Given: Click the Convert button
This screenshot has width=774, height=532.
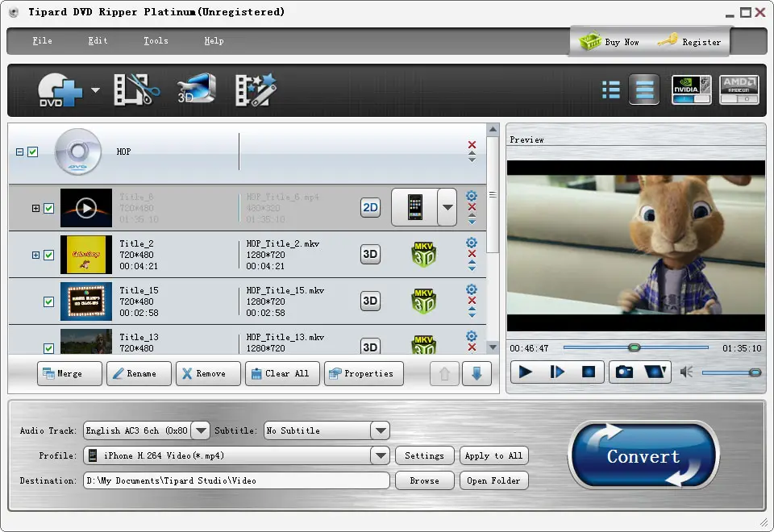Looking at the screenshot, I should click(643, 456).
